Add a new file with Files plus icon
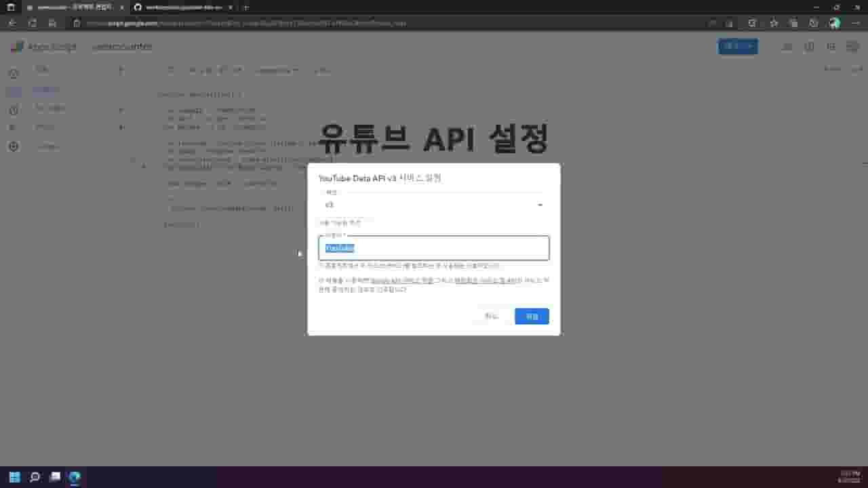 point(121,70)
